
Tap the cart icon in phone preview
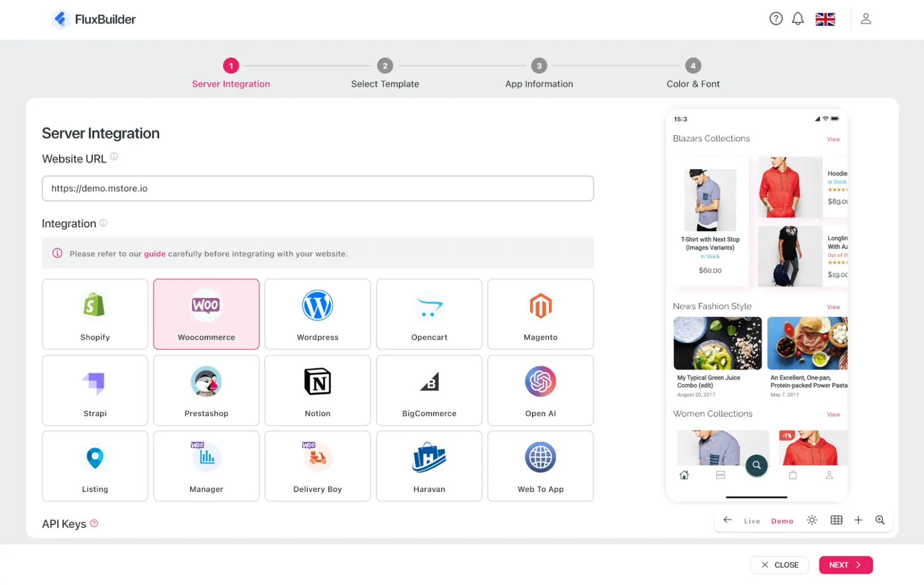click(x=793, y=475)
